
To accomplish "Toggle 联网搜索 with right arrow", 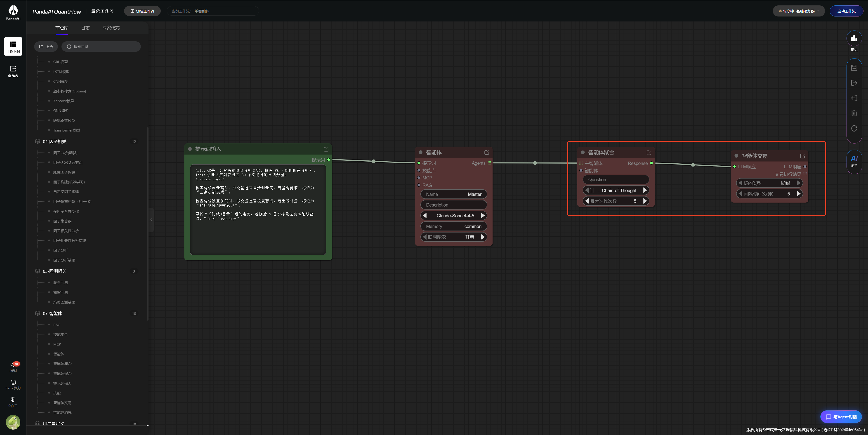I will 483,237.
